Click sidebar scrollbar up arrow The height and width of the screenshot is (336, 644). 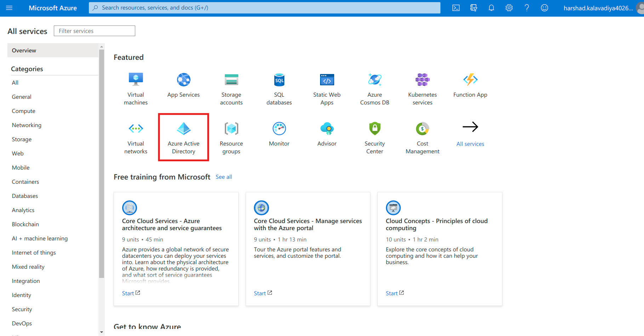tap(102, 47)
